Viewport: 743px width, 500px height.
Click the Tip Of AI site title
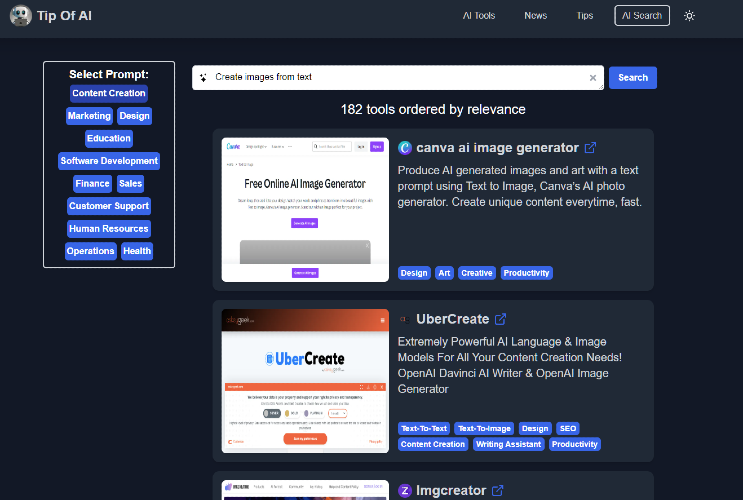[64, 16]
